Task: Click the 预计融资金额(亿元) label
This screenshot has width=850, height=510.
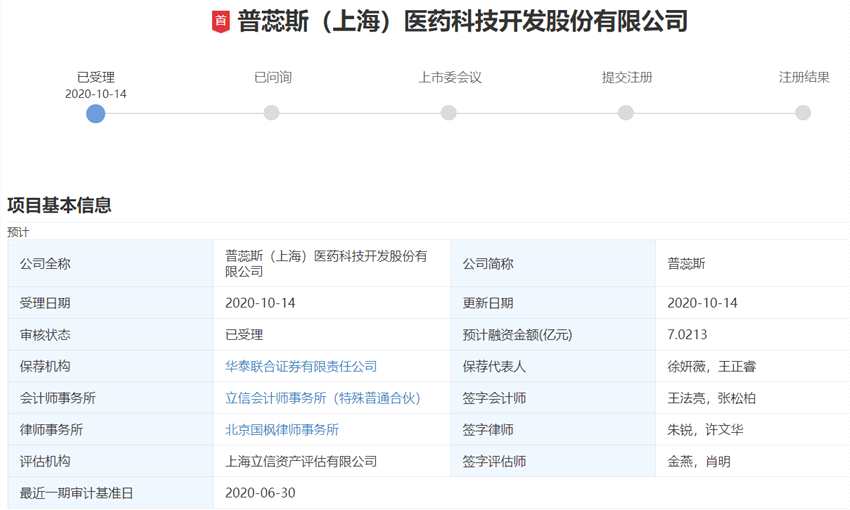Action: [x=517, y=334]
